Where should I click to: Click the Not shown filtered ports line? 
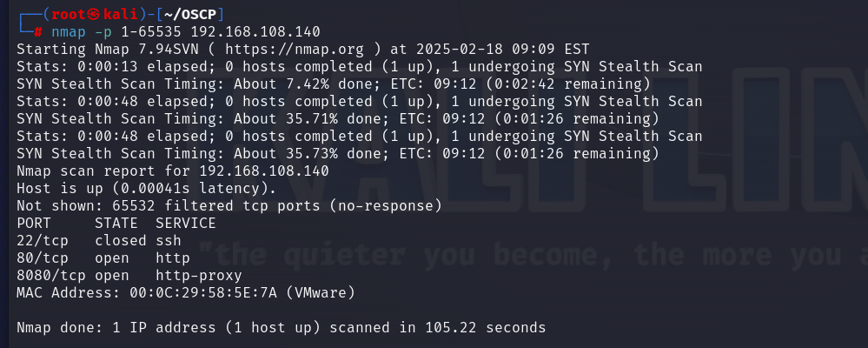click(229, 205)
